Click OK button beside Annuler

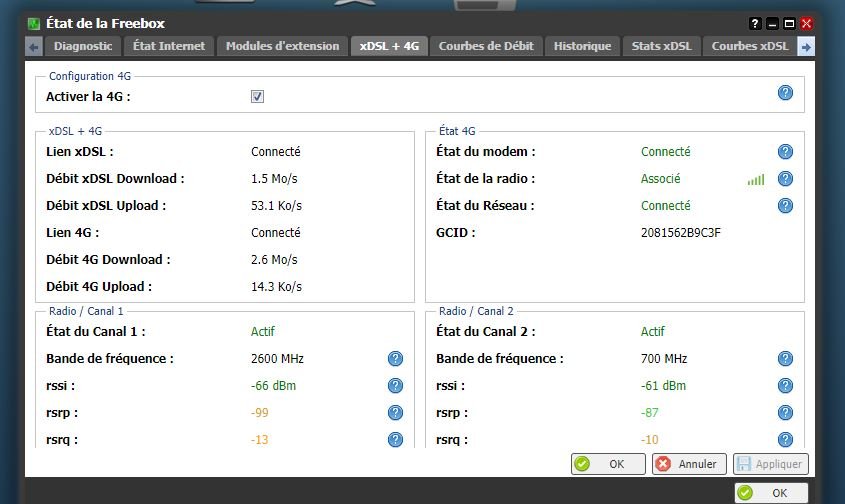click(x=608, y=464)
